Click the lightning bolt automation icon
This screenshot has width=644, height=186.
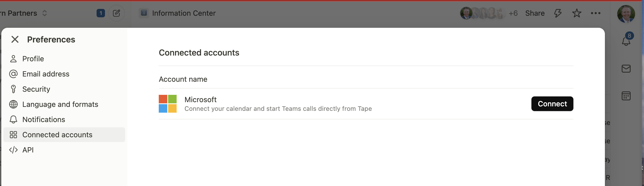tap(558, 13)
